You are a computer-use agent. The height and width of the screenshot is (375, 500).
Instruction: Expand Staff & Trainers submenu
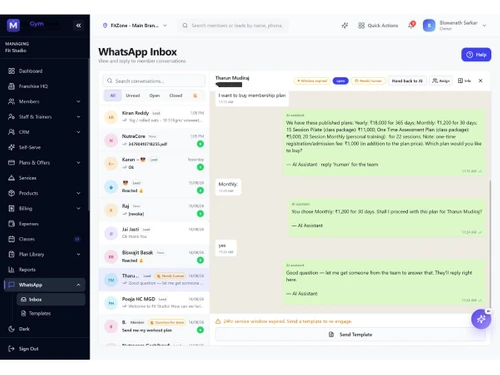78,117
